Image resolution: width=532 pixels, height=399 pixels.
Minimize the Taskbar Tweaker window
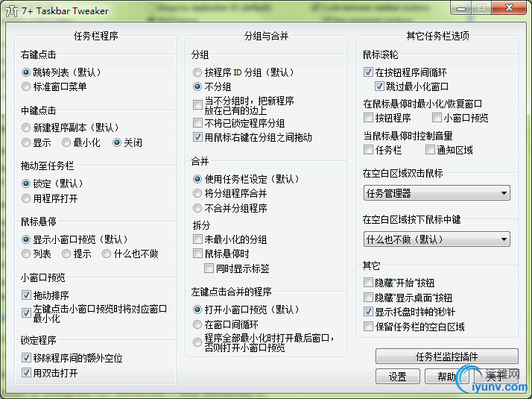(460, 8)
